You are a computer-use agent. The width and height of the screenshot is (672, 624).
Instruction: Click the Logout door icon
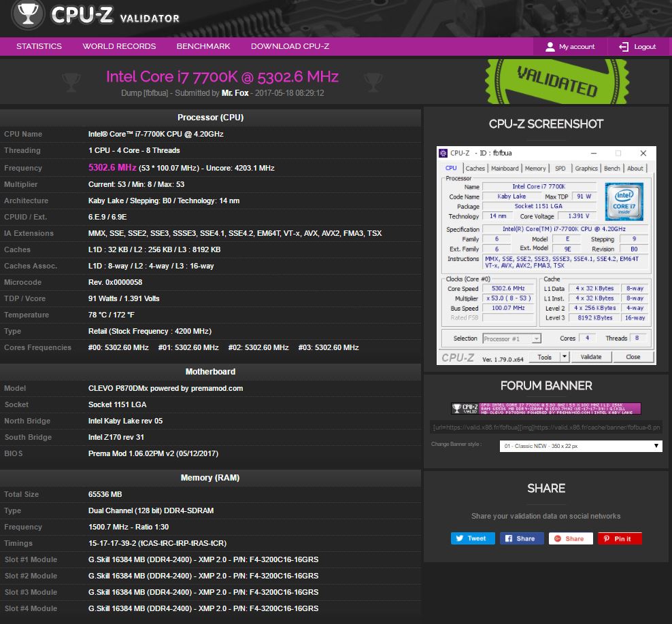[624, 47]
